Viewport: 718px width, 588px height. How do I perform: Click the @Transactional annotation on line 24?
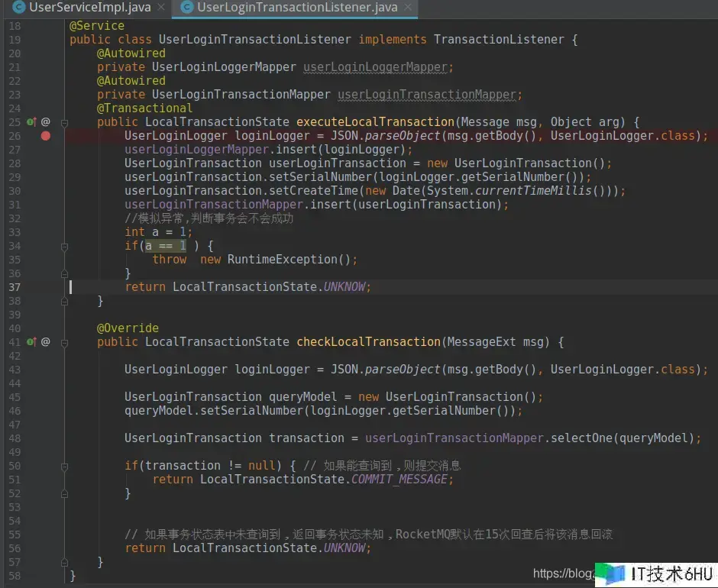click(x=144, y=108)
